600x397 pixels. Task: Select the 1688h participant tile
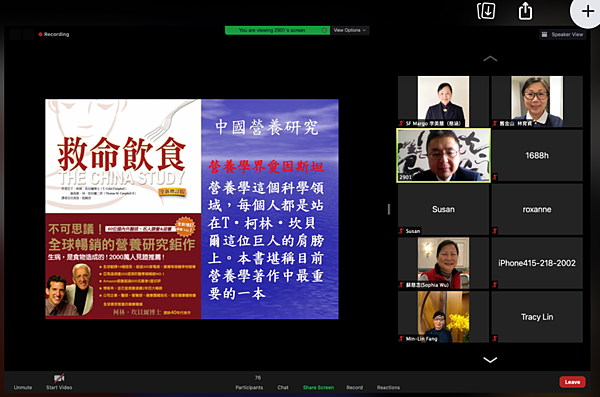pos(537,155)
